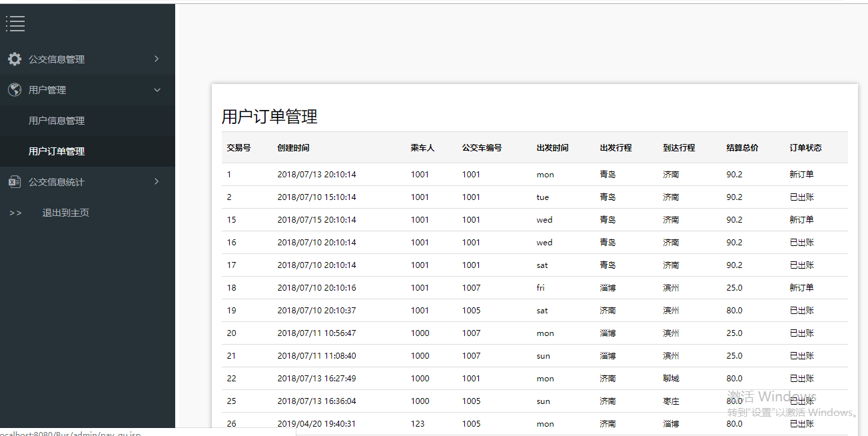
Task: Click creation time 2018/07/13 20:10:14
Action: click(316, 175)
